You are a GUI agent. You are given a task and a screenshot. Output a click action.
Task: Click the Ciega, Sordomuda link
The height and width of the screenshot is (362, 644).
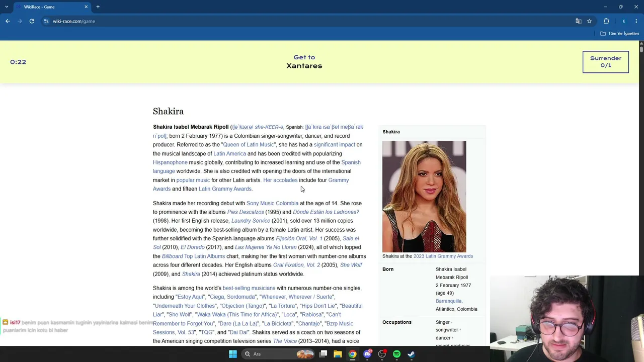[232, 297]
